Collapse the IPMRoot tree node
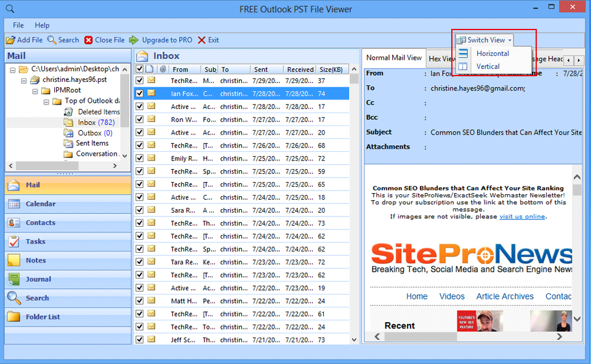This screenshot has width=591, height=364. 35,91
